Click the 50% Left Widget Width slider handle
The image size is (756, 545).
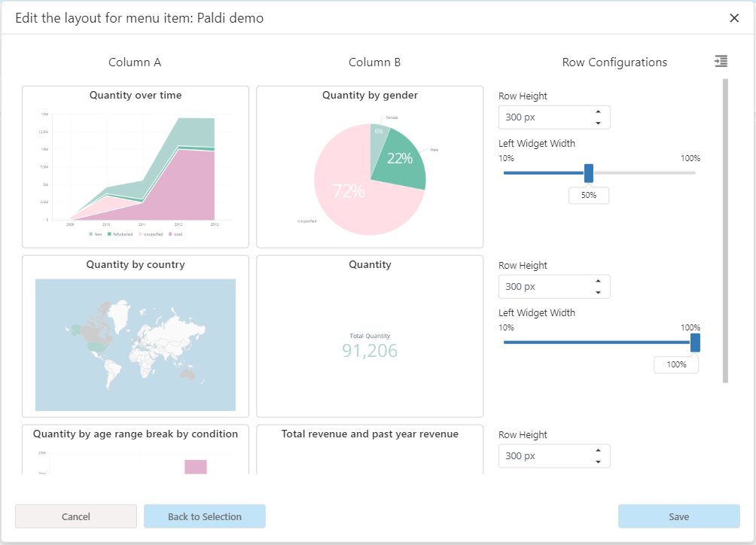pyautogui.click(x=588, y=172)
